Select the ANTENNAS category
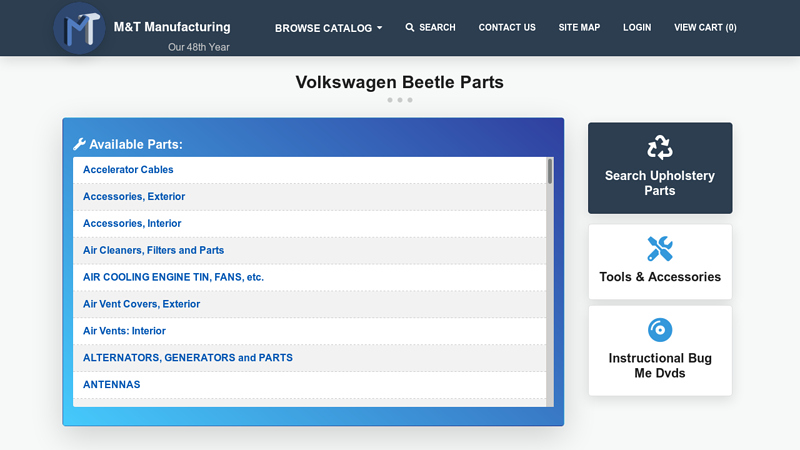The height and width of the screenshot is (450, 800). pyautogui.click(x=112, y=385)
